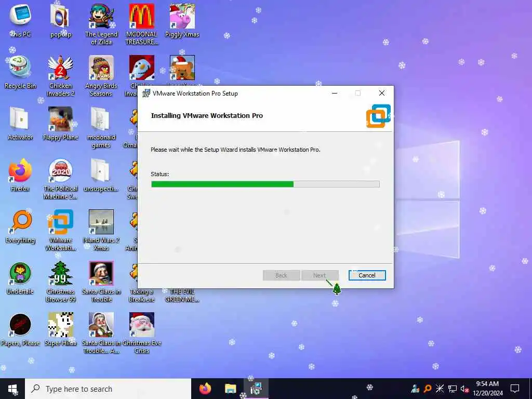Open the Windows Start menu
This screenshot has width=532, height=399.
12,389
